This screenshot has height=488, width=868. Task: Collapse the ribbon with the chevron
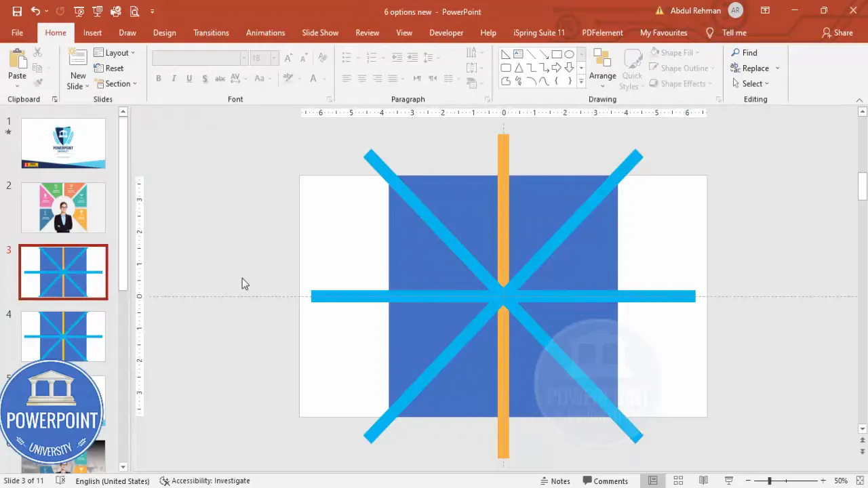(x=859, y=100)
